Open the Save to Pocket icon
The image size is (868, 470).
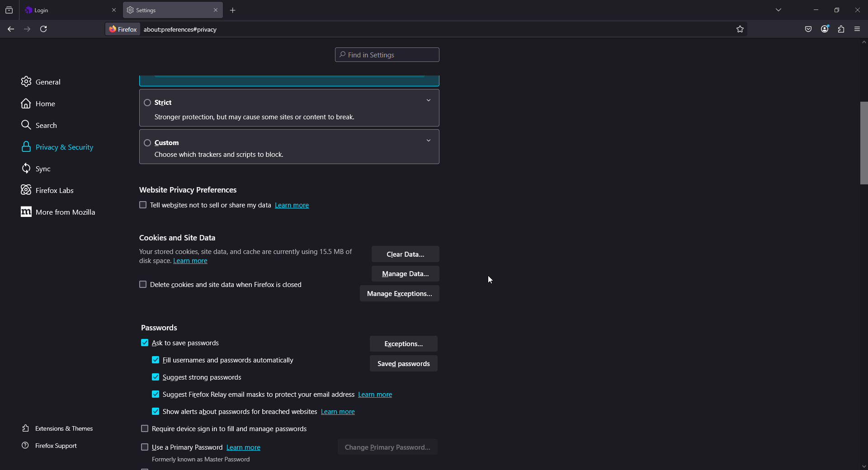pos(808,29)
